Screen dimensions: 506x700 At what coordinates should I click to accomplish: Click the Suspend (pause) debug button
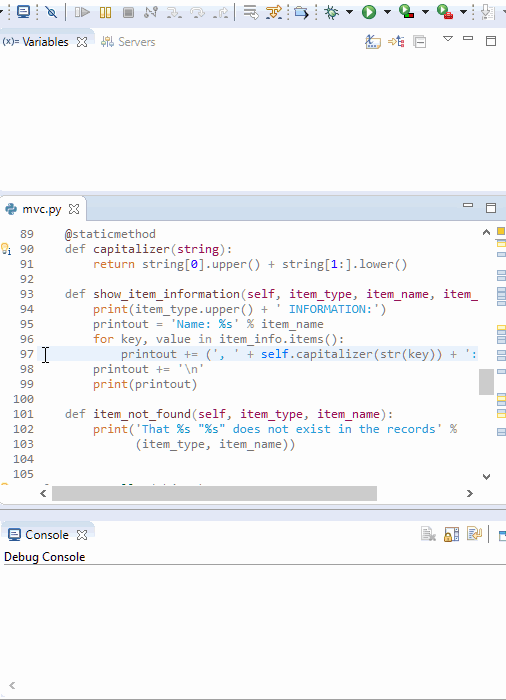coord(105,12)
